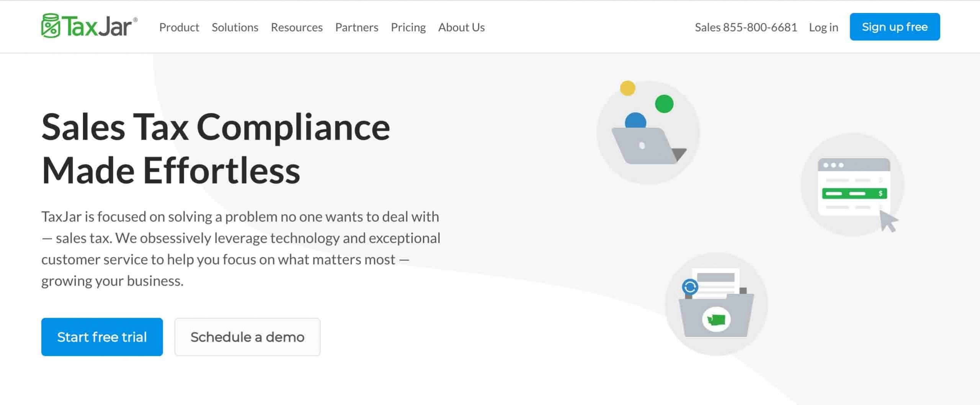Click the TaxJar logo

click(x=89, y=26)
